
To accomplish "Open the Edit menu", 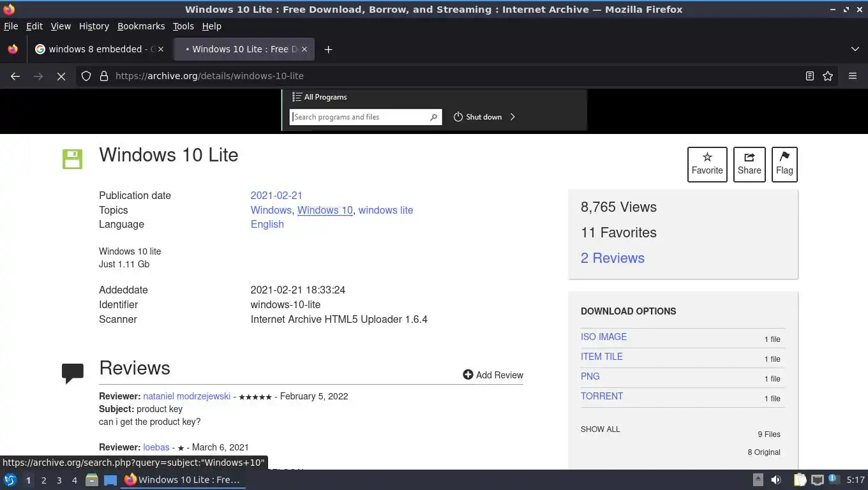I will click(x=34, y=26).
